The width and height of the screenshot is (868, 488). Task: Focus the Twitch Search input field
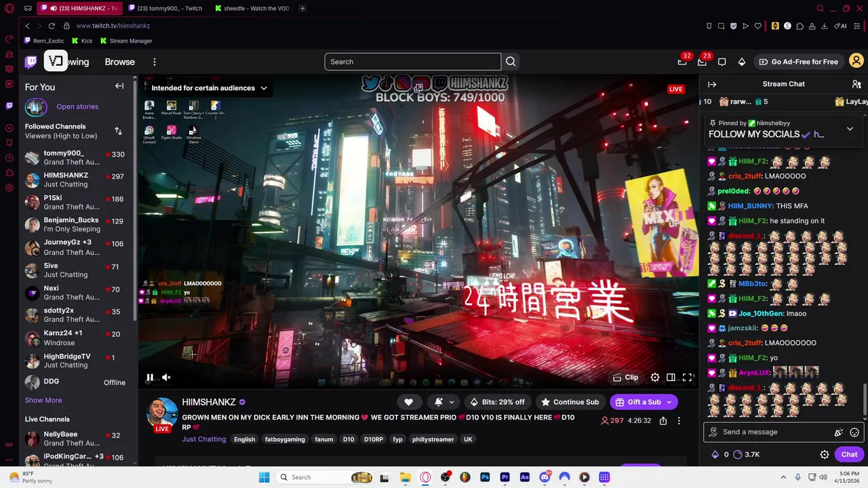(x=412, y=62)
